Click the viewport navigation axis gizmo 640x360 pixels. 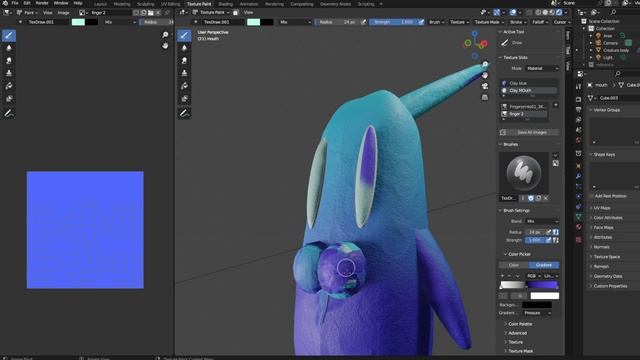[475, 44]
